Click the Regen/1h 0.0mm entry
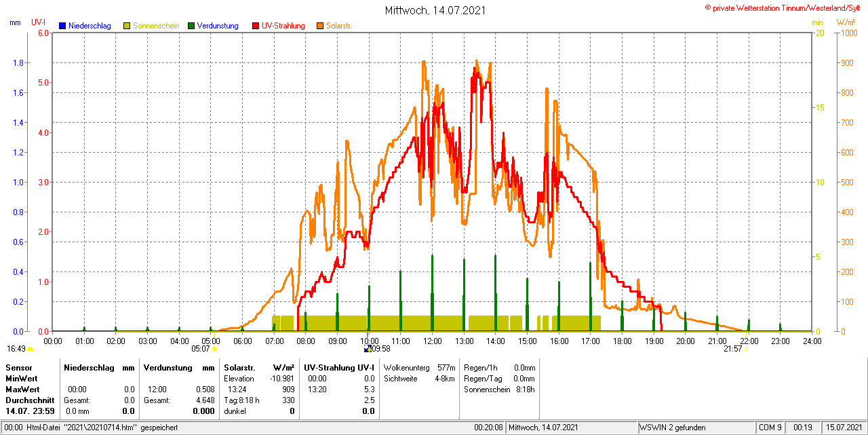The height and width of the screenshot is (435, 868). pos(499,367)
